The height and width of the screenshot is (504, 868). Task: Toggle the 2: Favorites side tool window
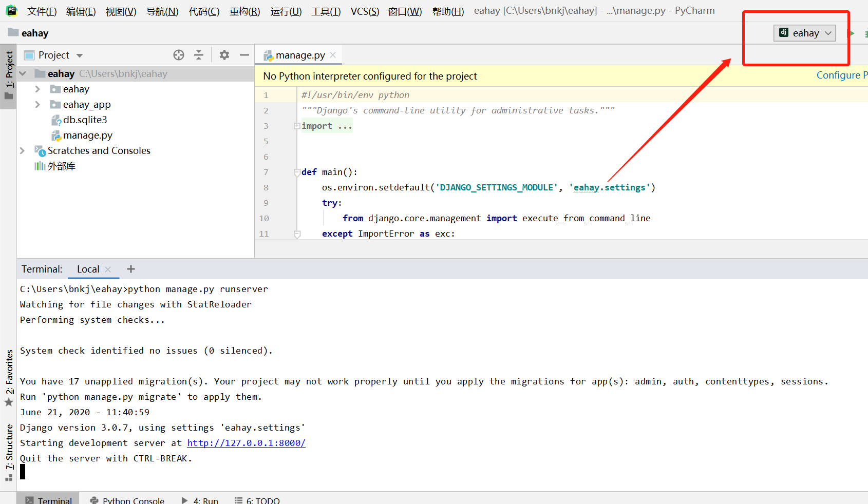[9, 378]
